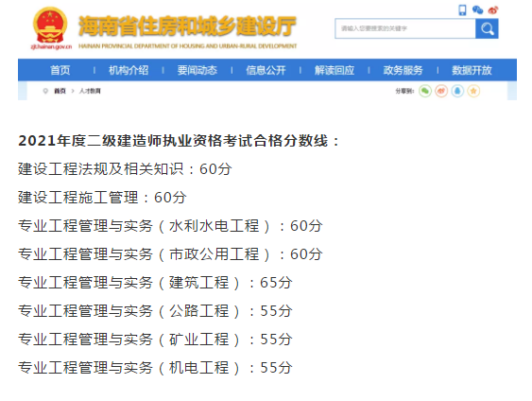Image resolution: width=532 pixels, height=401 pixels.
Task: Click the 首页 breadcrumb link
Action: click(x=60, y=91)
